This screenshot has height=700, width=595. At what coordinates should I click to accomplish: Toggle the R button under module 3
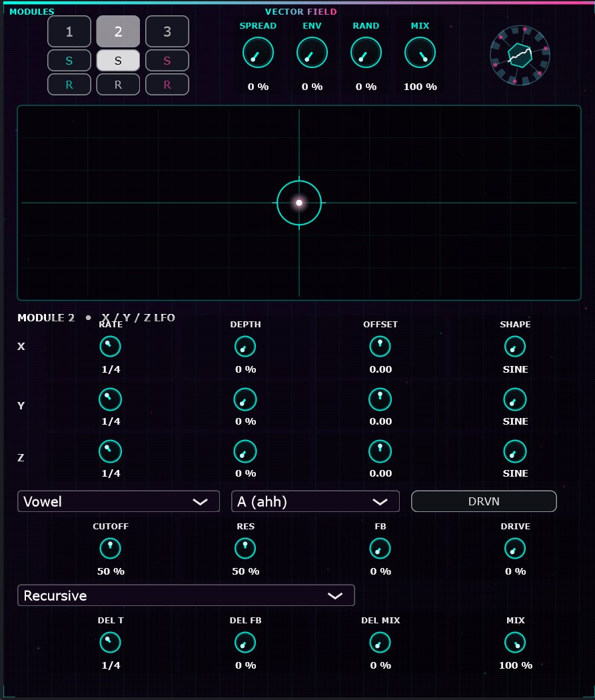tap(167, 85)
